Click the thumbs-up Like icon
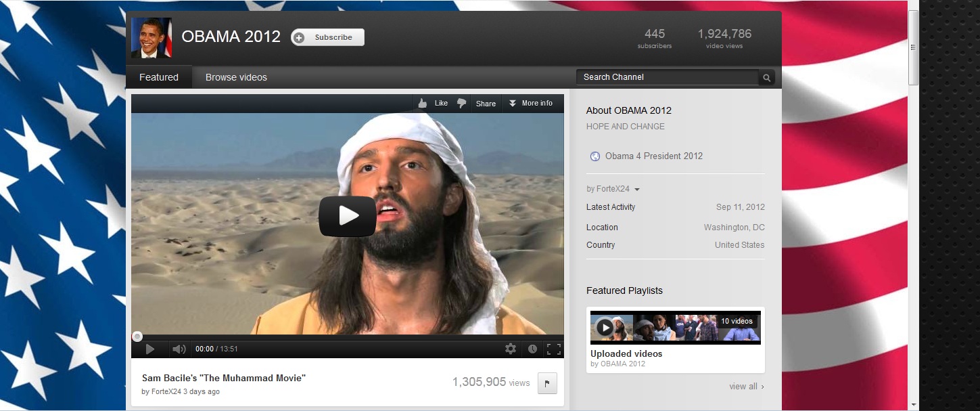This screenshot has height=411, width=980. [423, 103]
